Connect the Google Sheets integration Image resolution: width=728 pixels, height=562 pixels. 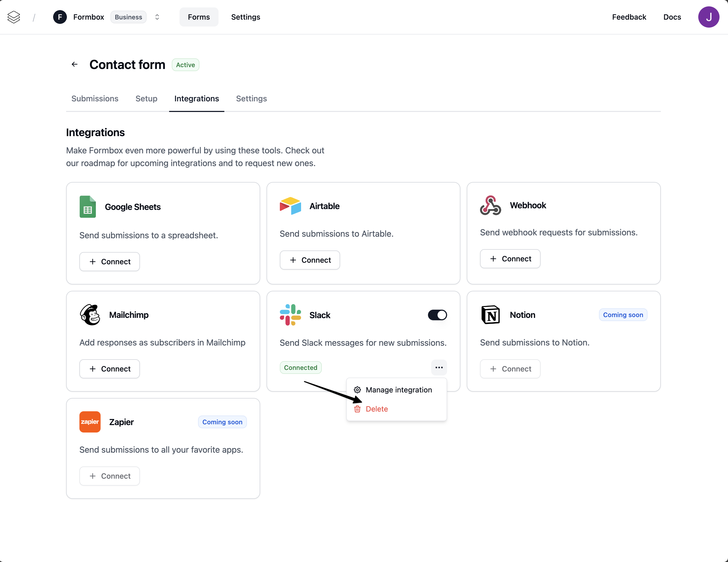(x=109, y=262)
